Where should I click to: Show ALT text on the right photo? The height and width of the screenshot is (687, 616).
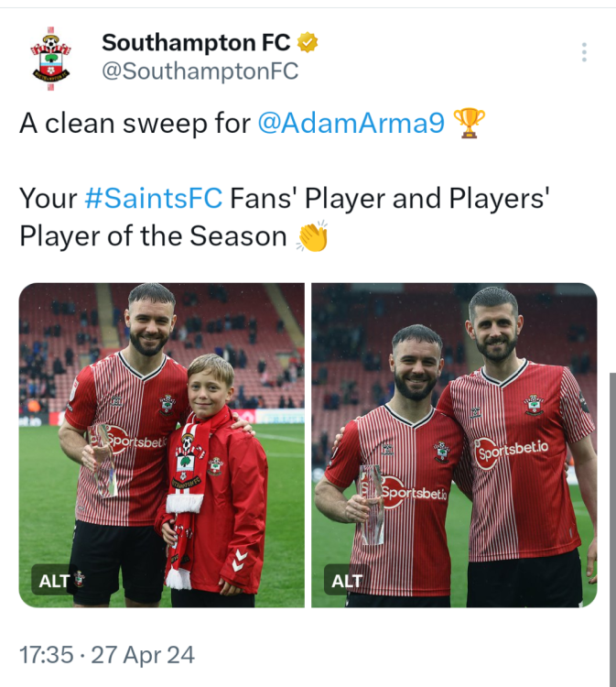(347, 581)
